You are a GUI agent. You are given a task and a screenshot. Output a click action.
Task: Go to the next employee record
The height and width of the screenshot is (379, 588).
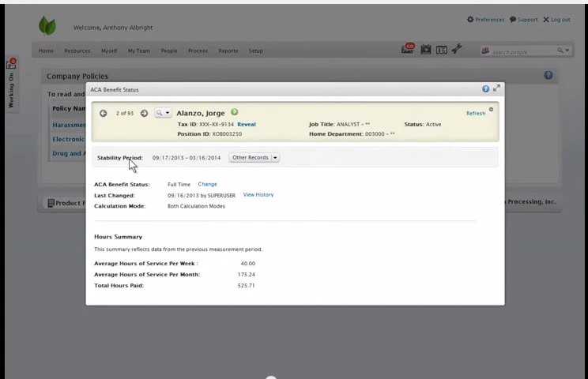click(x=144, y=113)
